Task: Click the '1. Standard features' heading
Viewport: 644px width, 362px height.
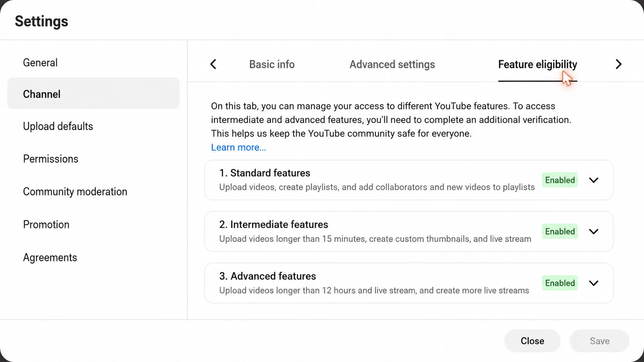Action: pos(265,173)
